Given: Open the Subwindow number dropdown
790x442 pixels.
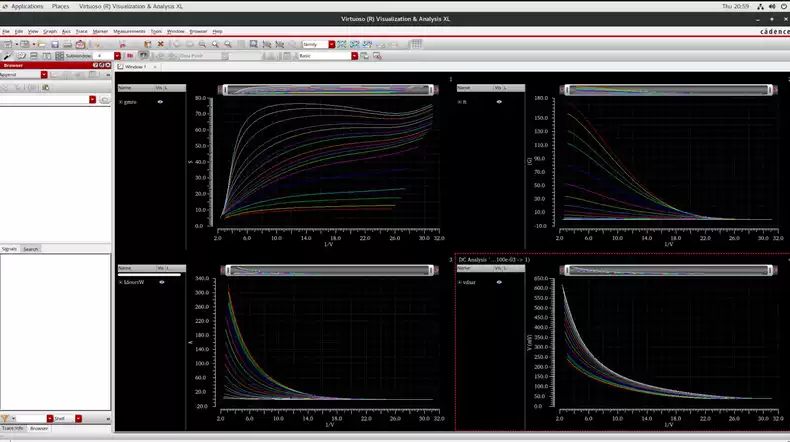Looking at the screenshot, I should click(117, 56).
